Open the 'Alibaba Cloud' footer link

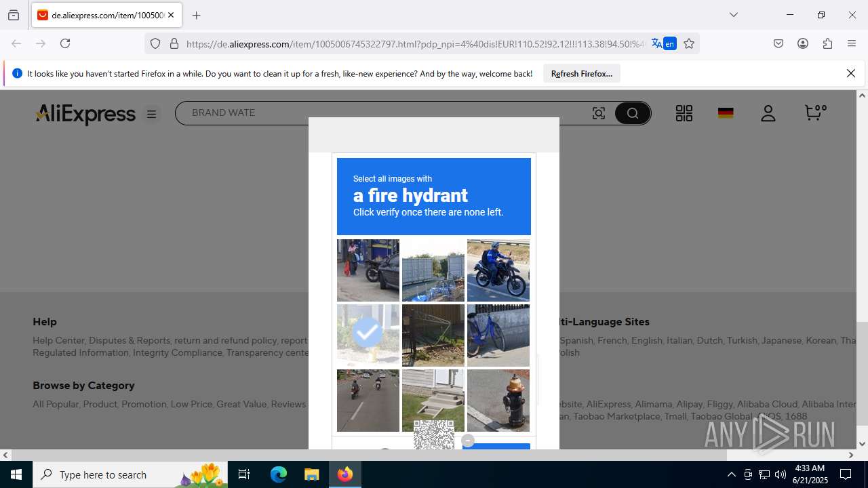click(x=768, y=404)
